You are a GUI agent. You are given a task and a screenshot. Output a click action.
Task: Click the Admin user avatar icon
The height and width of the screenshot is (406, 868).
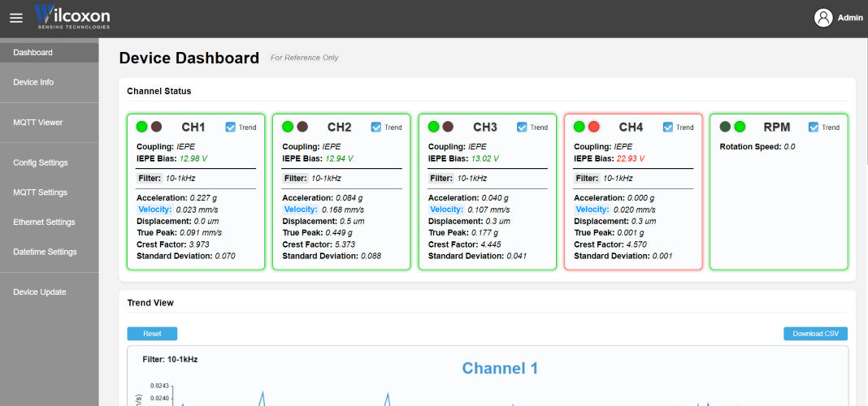pos(823,18)
